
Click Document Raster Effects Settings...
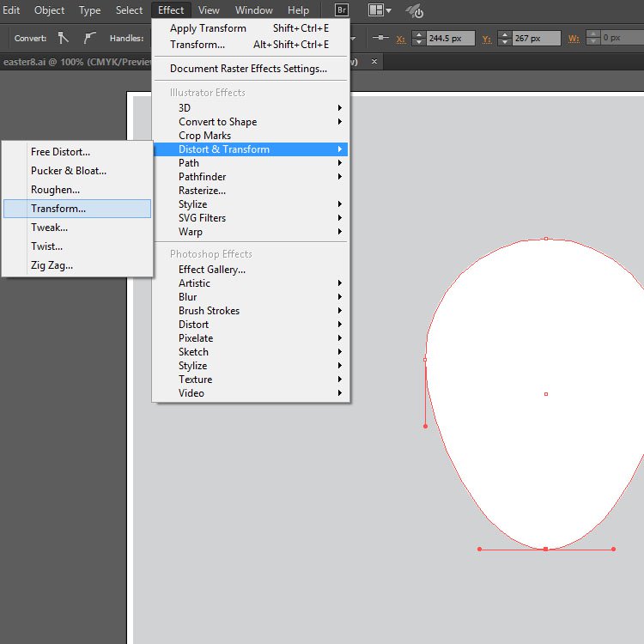click(x=248, y=69)
